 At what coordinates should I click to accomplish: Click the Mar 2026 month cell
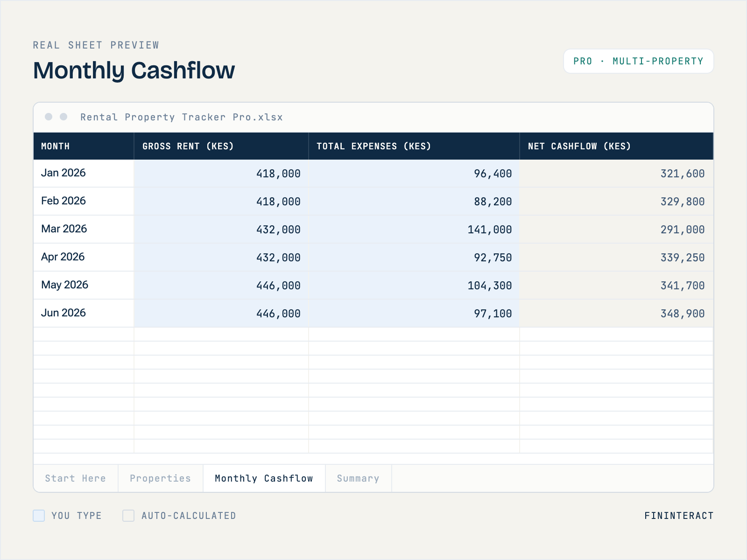[84, 229]
